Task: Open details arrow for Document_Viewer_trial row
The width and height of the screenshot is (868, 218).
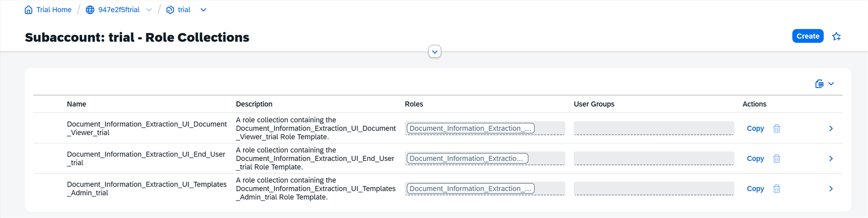Action: coord(831,128)
